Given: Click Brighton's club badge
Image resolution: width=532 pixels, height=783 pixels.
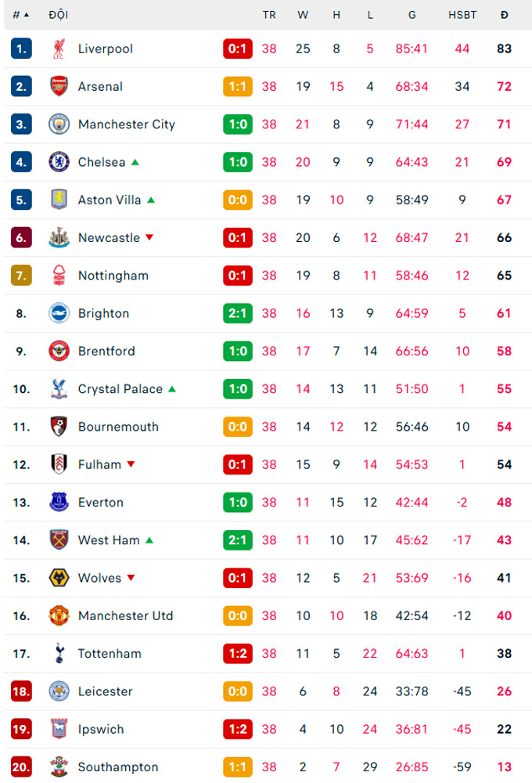Looking at the screenshot, I should 59,313.
